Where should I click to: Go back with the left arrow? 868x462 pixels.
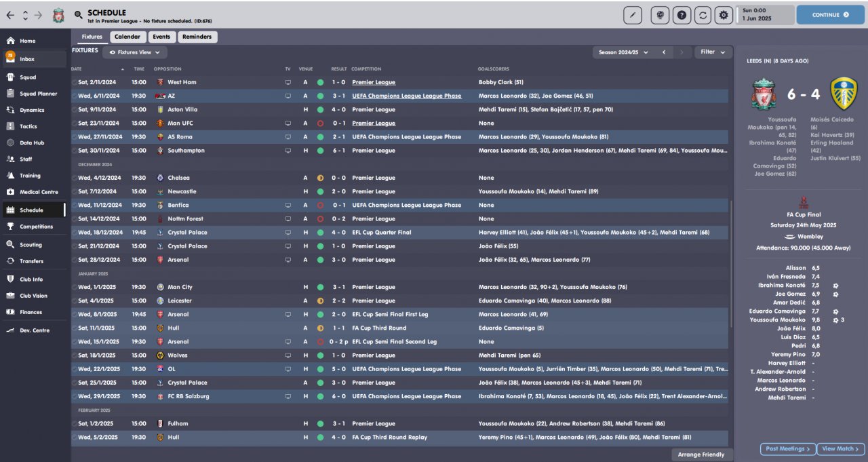[10, 14]
